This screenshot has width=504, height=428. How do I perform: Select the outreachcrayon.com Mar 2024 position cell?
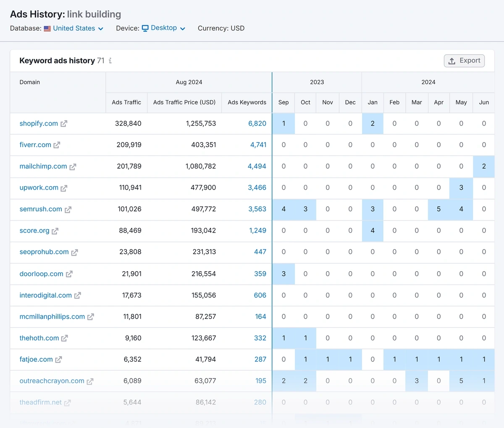pyautogui.click(x=417, y=381)
